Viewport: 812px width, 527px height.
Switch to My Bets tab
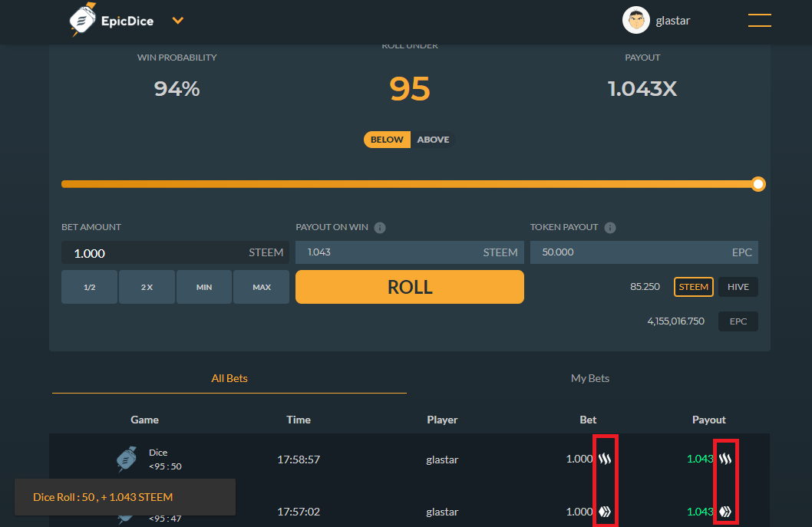(589, 378)
